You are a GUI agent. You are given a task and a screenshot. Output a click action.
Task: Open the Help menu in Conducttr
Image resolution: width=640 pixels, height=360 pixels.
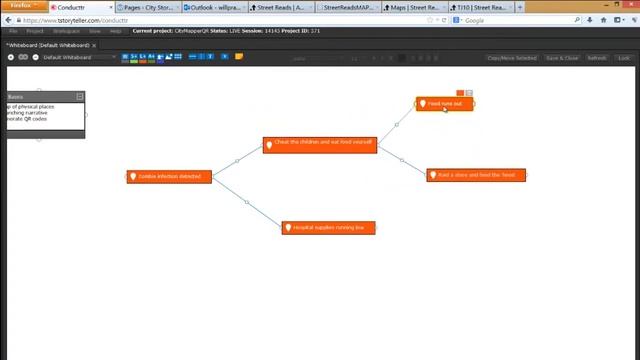pyautogui.click(x=116, y=31)
